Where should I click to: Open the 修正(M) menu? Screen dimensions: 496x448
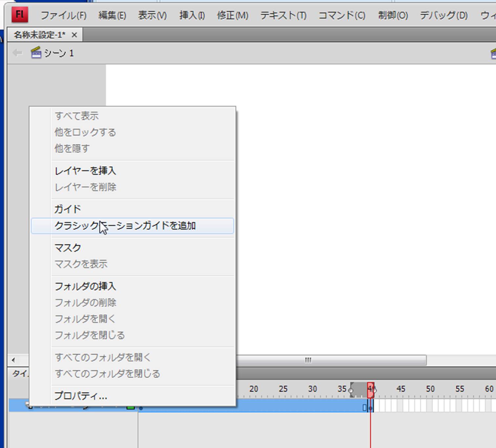[232, 15]
